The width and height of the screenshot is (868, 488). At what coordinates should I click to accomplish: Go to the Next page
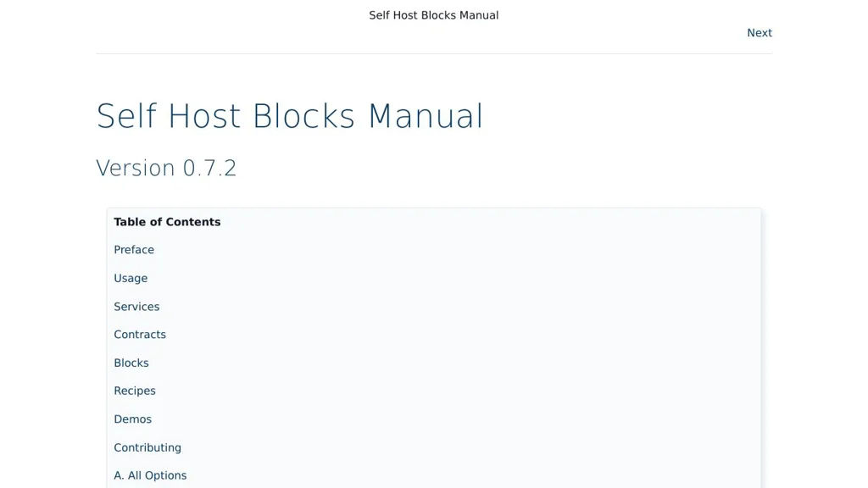click(759, 33)
